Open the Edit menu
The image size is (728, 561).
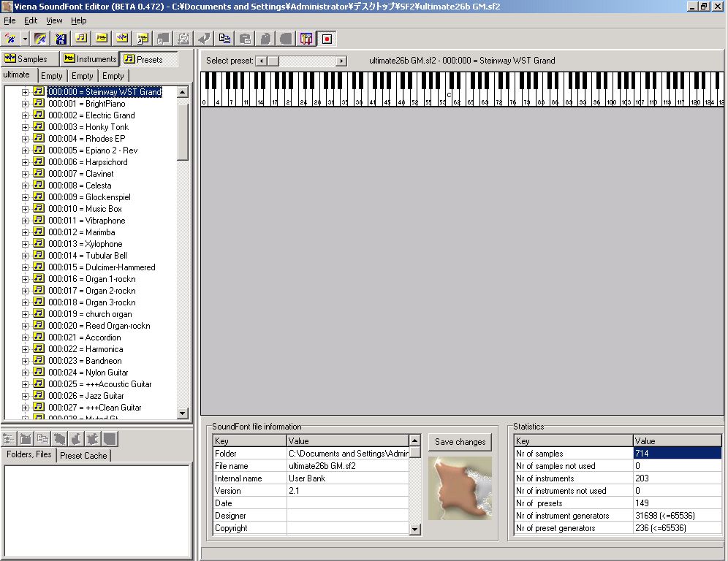pyautogui.click(x=30, y=20)
